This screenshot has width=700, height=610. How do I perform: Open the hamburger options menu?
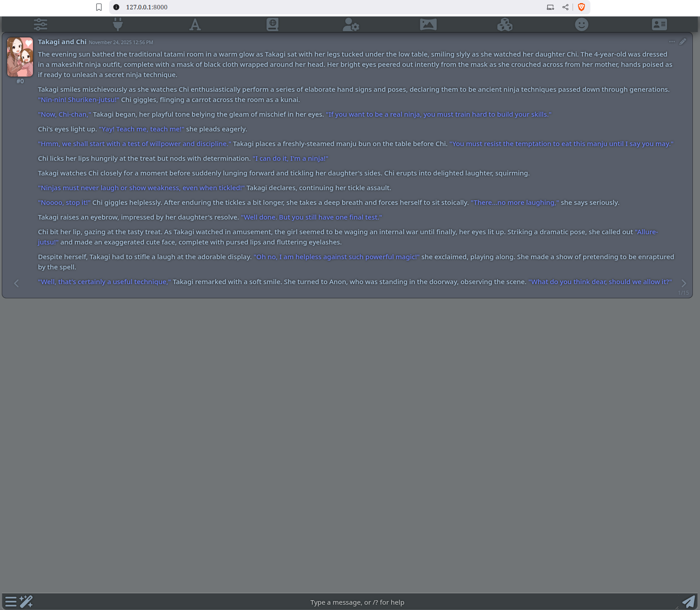point(11,602)
